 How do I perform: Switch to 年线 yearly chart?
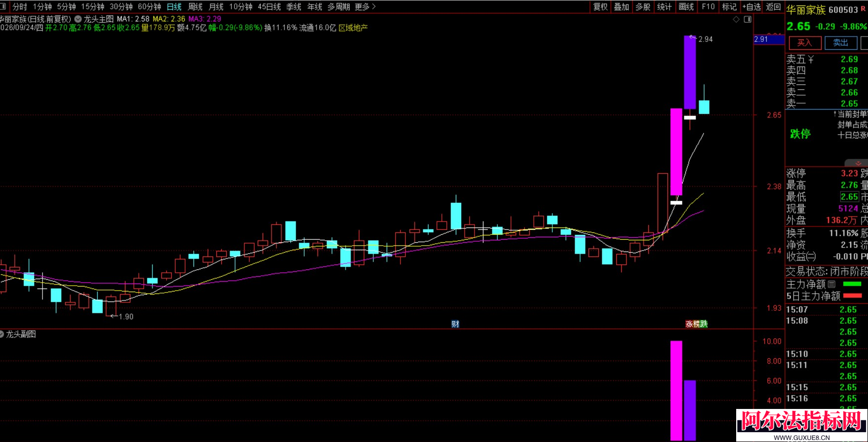coord(315,7)
